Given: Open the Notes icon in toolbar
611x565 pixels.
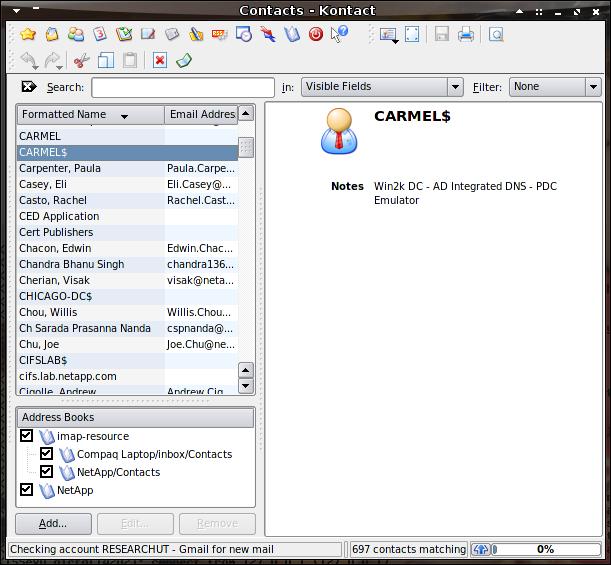Looking at the screenshot, I should coord(171,34).
